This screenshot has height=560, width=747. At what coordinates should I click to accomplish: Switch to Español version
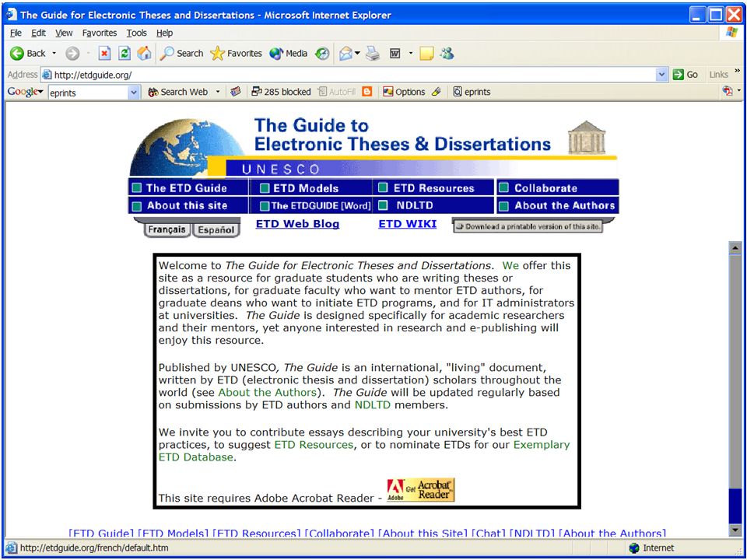[x=216, y=230]
